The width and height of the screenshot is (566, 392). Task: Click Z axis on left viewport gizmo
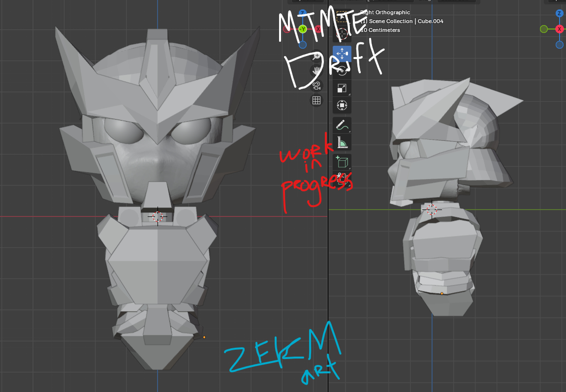coord(303,13)
